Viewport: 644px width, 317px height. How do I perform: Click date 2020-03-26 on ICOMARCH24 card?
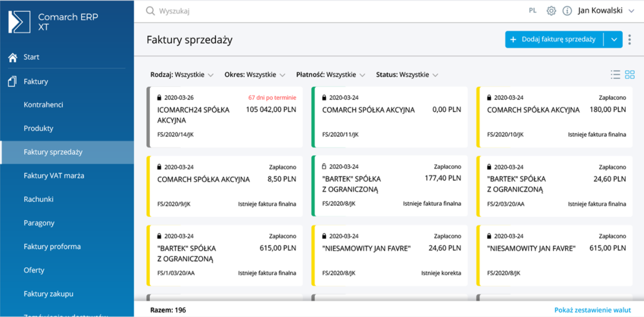click(179, 97)
